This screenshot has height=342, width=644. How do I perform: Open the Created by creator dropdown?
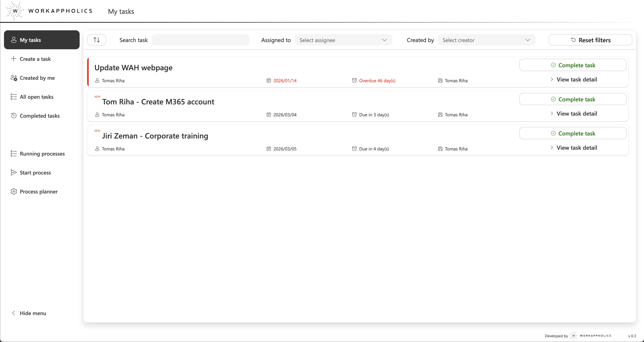(x=486, y=40)
